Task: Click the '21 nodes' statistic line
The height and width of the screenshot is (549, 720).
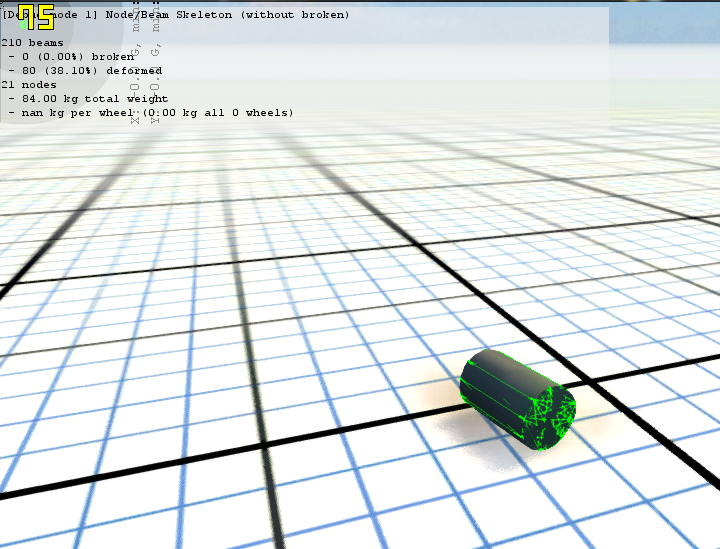Action: tap(29, 85)
